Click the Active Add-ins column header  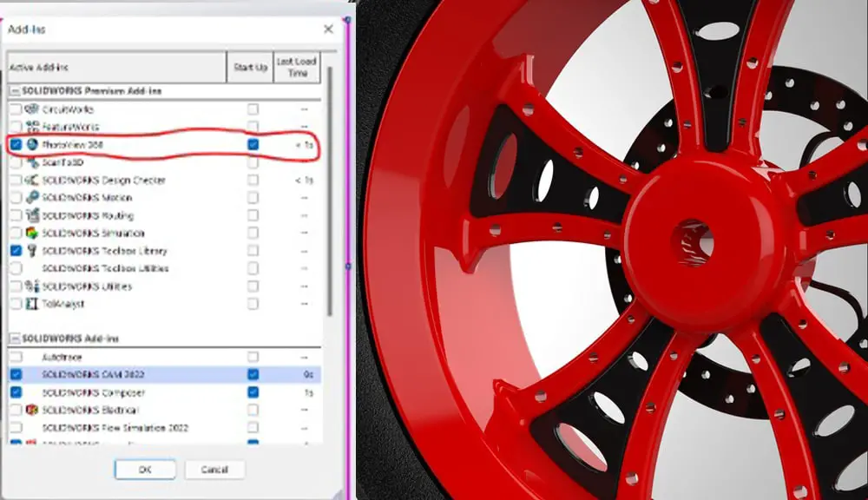coord(117,67)
